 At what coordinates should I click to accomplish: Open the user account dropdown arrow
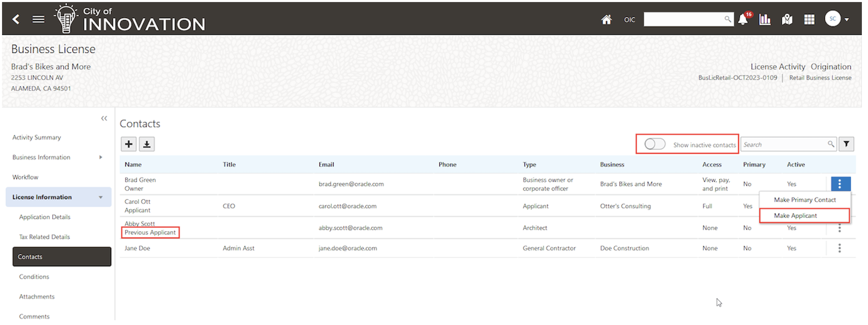pyautogui.click(x=847, y=19)
